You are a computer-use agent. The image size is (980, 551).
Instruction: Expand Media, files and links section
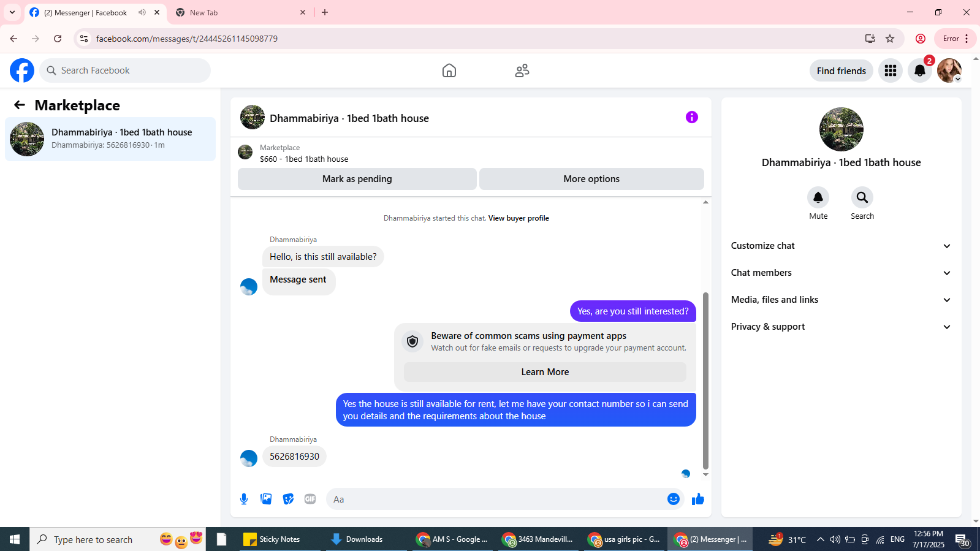(841, 300)
